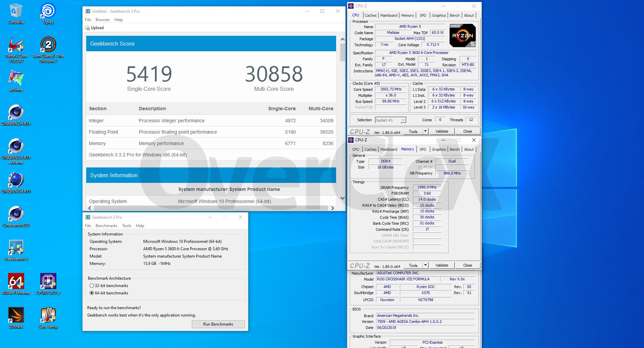
Task: Open the File menu in Geekbench results window
Action: tap(88, 20)
